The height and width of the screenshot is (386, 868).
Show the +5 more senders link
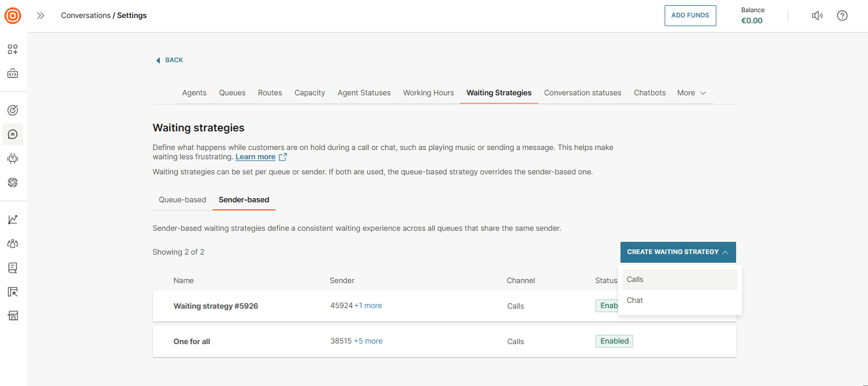368,341
